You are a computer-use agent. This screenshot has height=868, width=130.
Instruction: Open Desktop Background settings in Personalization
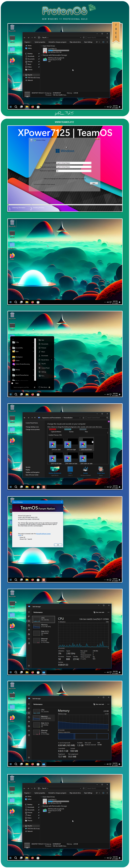55,471
